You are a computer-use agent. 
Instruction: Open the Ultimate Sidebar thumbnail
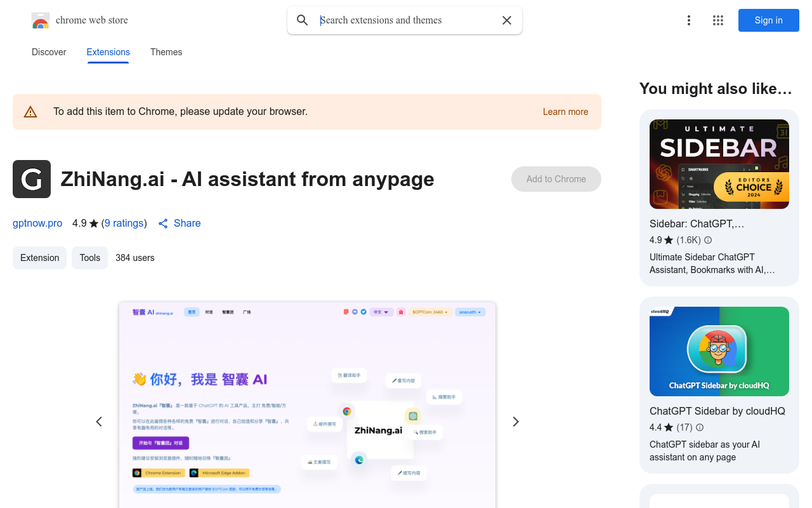coord(719,164)
